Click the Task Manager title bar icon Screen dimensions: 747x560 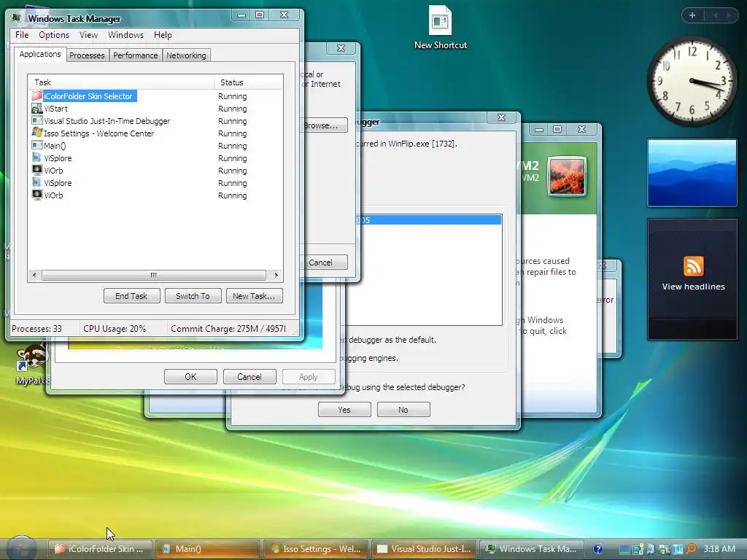17,18
